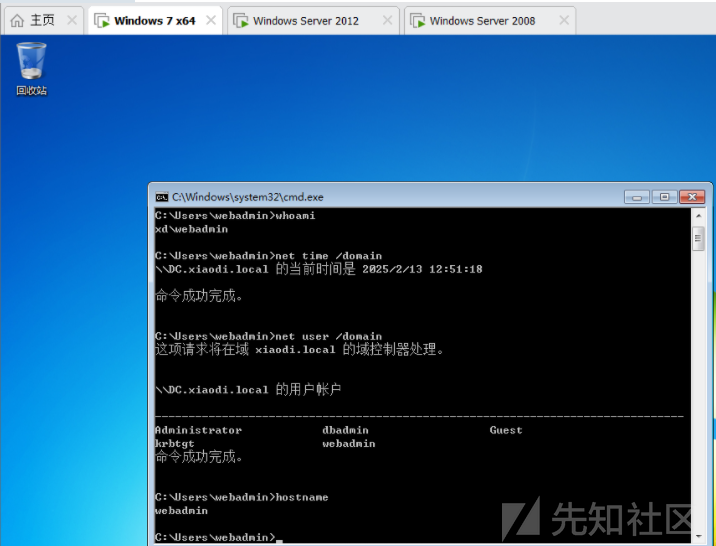
Task: Click the 'dbadmin' account name
Action: [x=345, y=430]
